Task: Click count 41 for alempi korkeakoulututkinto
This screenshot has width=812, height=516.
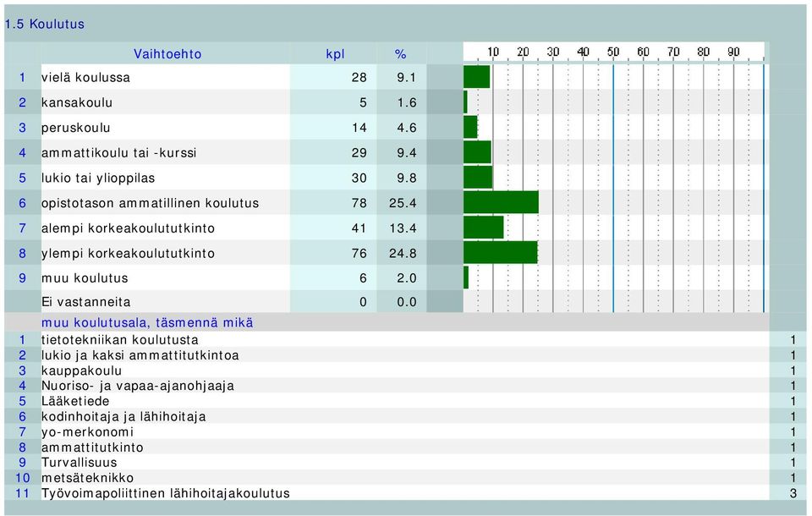Action: pos(359,228)
